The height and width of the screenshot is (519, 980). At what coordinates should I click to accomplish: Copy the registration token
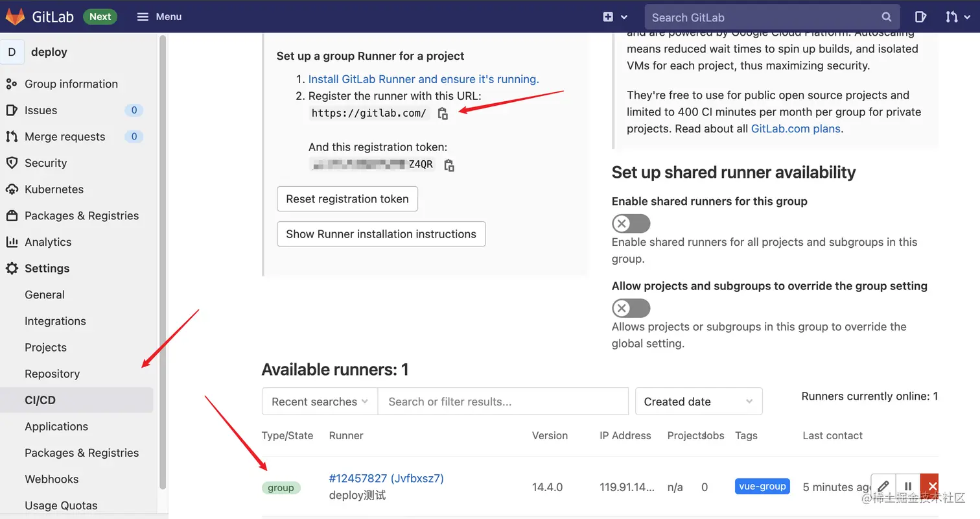click(x=449, y=165)
